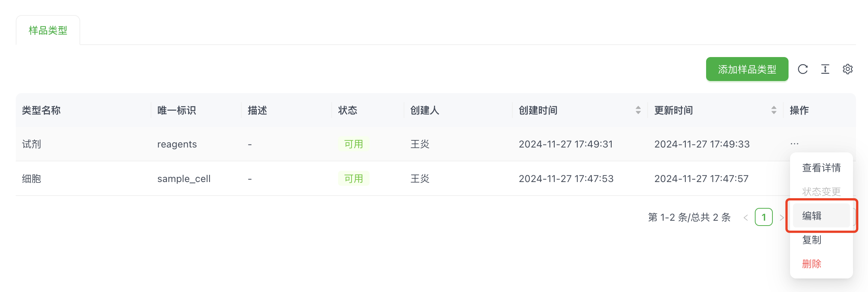Click the 细胞 row type name
The height and width of the screenshot is (292, 868).
point(31,179)
